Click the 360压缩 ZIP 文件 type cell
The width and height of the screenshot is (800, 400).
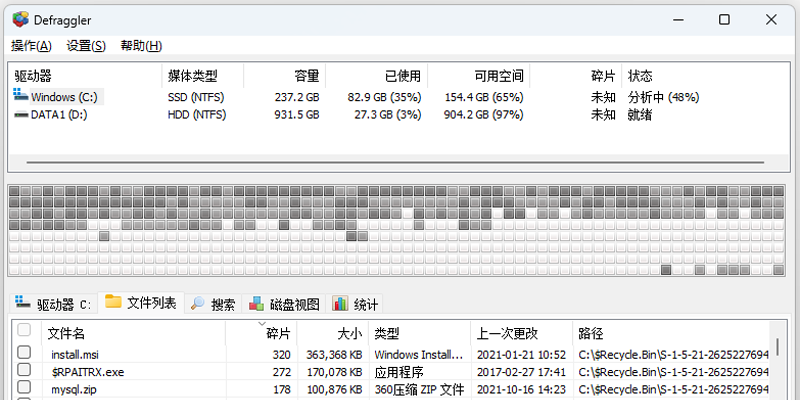point(420,390)
